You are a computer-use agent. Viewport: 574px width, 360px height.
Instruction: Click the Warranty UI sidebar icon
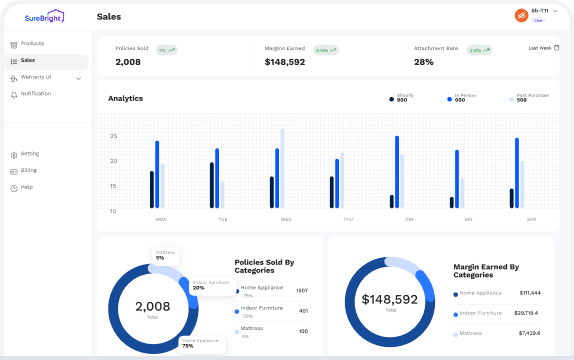click(14, 78)
